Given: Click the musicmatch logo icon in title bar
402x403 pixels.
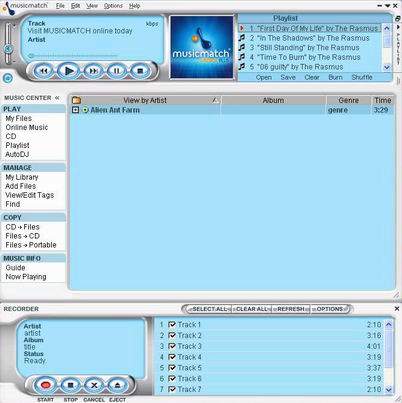Looking at the screenshot, I should (9, 8).
